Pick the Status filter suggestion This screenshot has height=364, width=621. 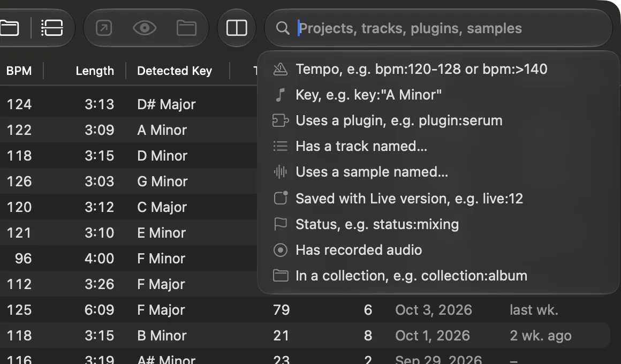(x=438, y=224)
